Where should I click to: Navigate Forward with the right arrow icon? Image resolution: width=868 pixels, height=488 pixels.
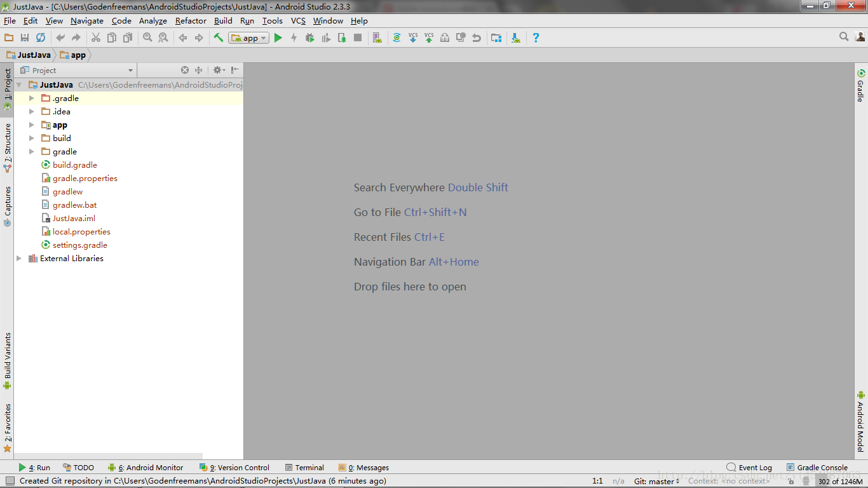click(199, 38)
